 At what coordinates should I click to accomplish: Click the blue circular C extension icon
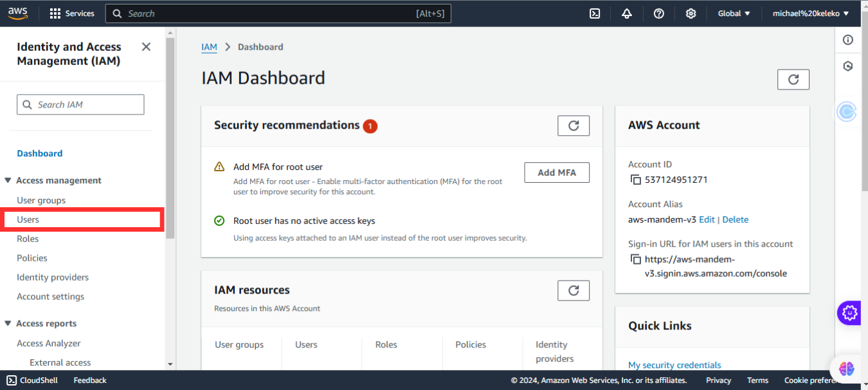tap(847, 112)
